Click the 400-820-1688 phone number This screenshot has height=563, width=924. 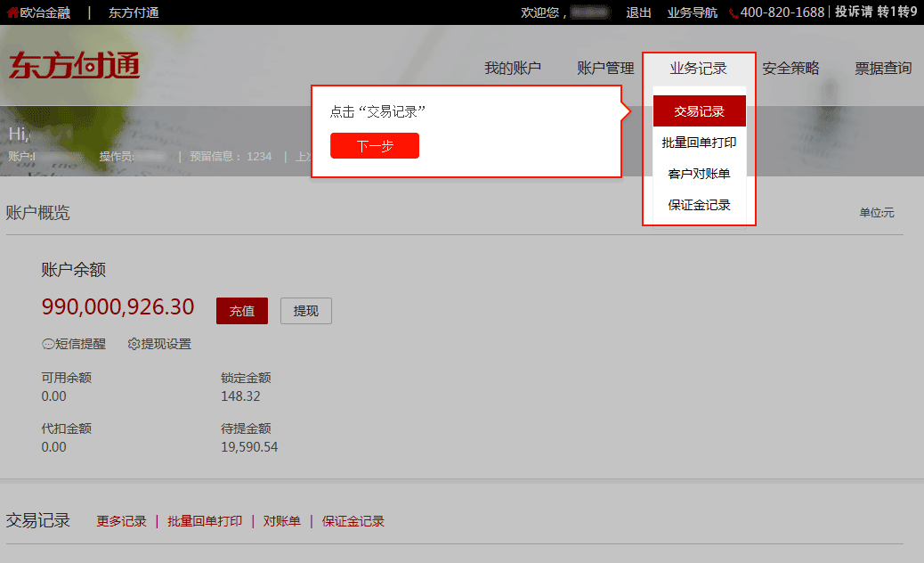click(x=782, y=12)
